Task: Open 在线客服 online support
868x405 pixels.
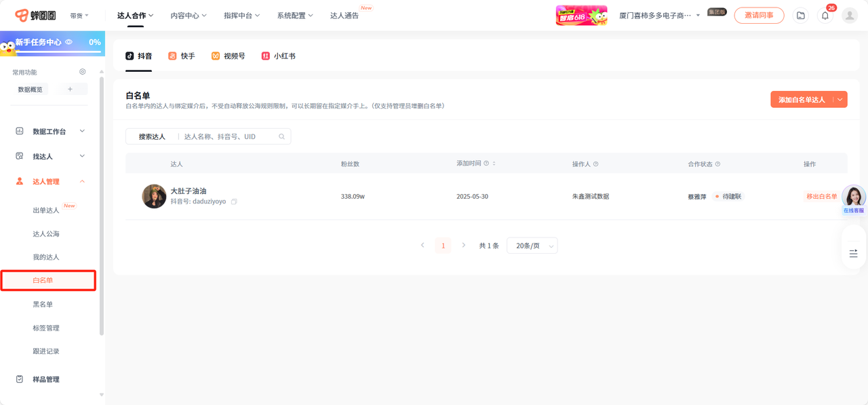Action: [x=853, y=199]
